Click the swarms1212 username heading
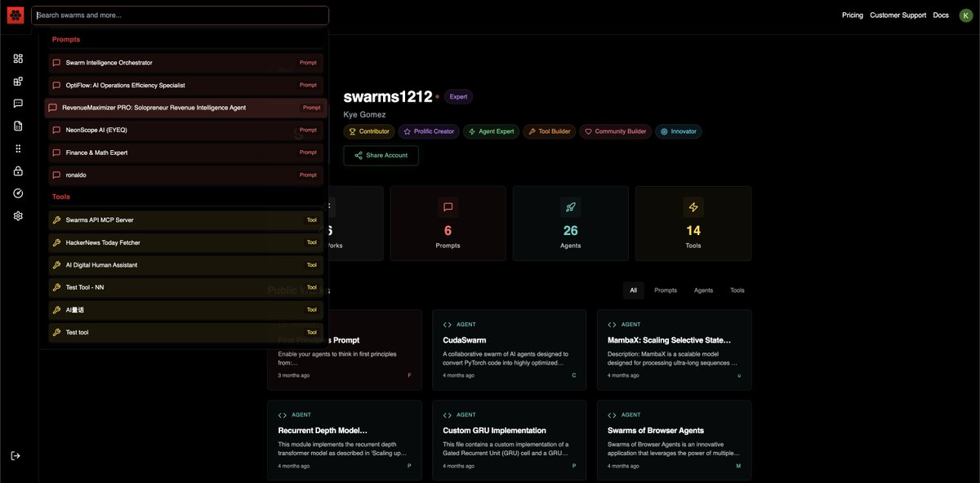This screenshot has width=980, height=483. pos(388,97)
